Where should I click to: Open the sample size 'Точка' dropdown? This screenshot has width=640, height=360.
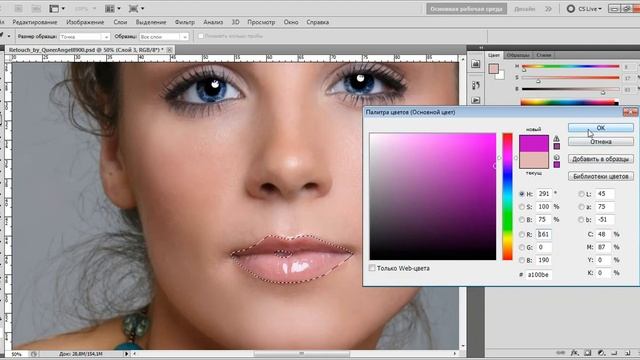click(x=84, y=37)
